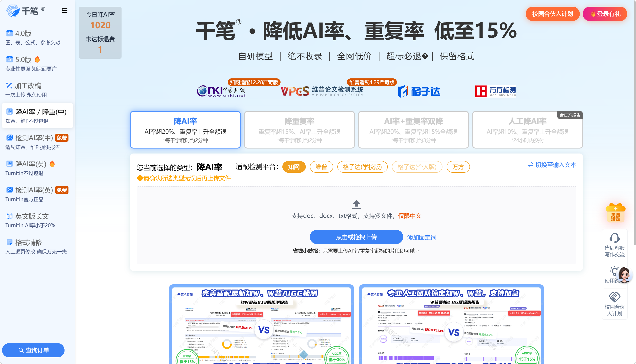The width and height of the screenshot is (636, 364).
Task: Click the VPCS 维普论文检测系统 logo
Action: 322,91
